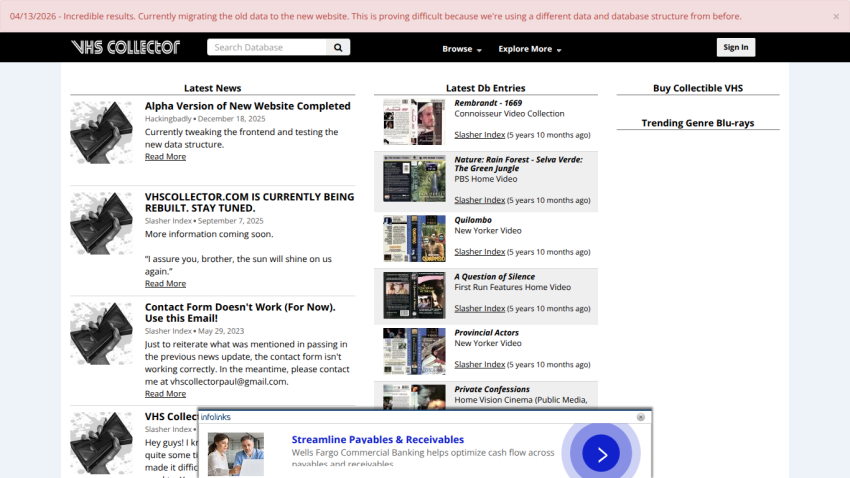850x478 pixels.
Task: Read More under the rebuilt news item
Action: [165, 283]
